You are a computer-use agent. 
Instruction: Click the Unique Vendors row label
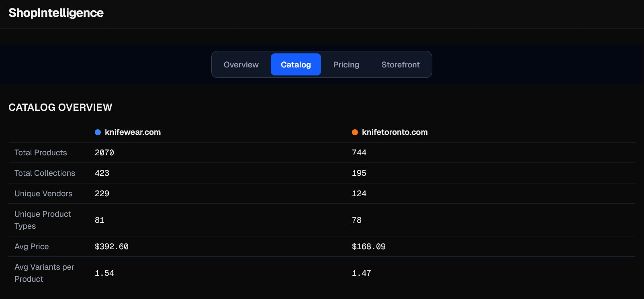pyautogui.click(x=43, y=193)
